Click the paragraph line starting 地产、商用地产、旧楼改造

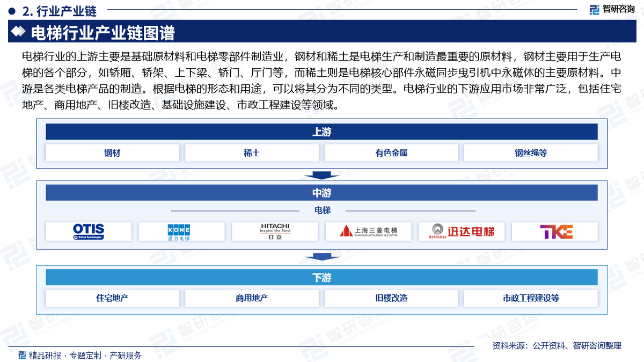pos(180,104)
